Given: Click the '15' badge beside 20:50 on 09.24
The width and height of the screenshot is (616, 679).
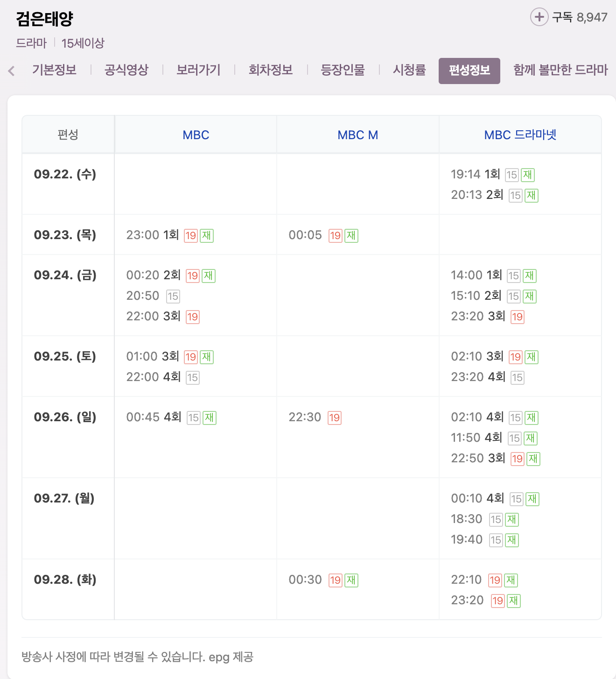Looking at the screenshot, I should point(173,296).
